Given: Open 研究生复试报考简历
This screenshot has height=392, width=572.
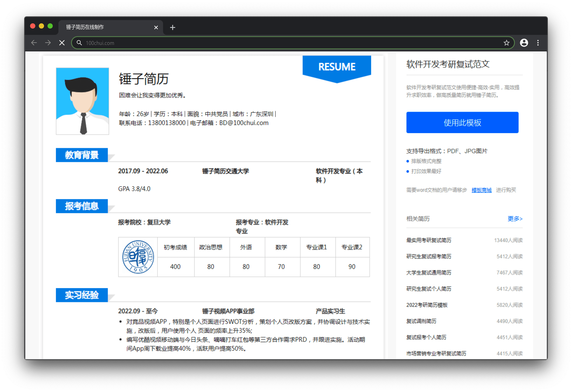Looking at the screenshot, I should [429, 257].
